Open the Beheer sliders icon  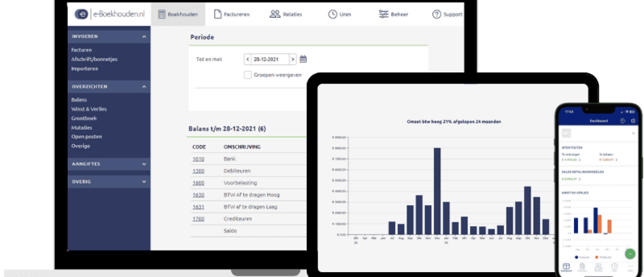point(383,14)
